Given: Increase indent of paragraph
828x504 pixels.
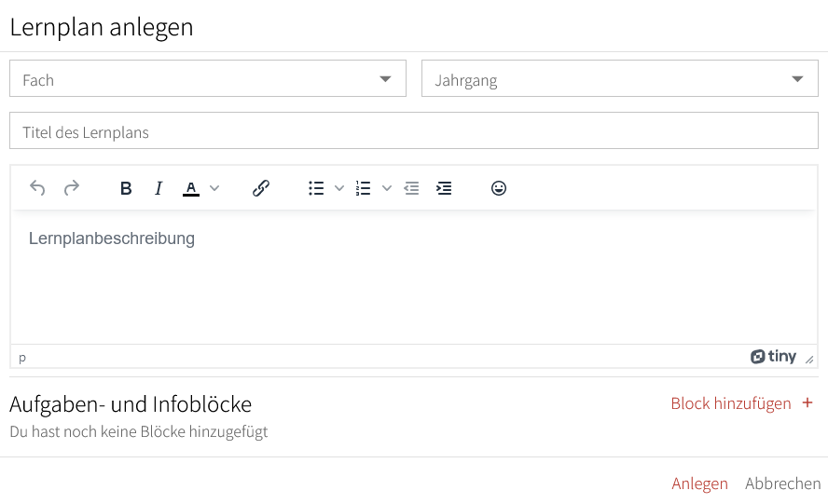Looking at the screenshot, I should click(x=444, y=188).
